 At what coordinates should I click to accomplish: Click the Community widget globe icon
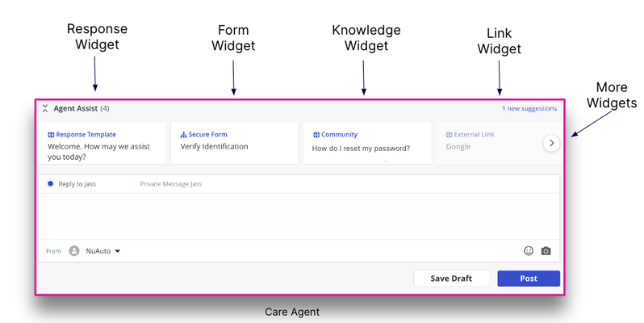[x=316, y=135]
